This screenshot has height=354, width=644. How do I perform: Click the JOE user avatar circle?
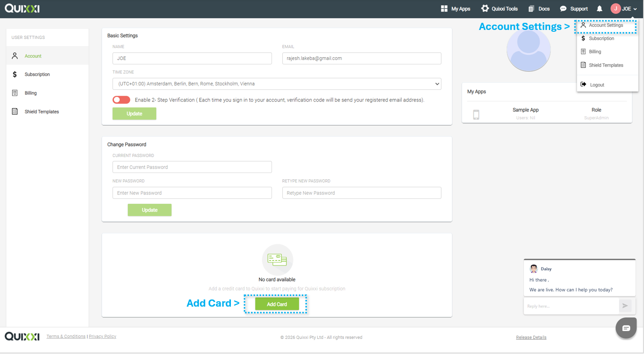[x=616, y=8]
